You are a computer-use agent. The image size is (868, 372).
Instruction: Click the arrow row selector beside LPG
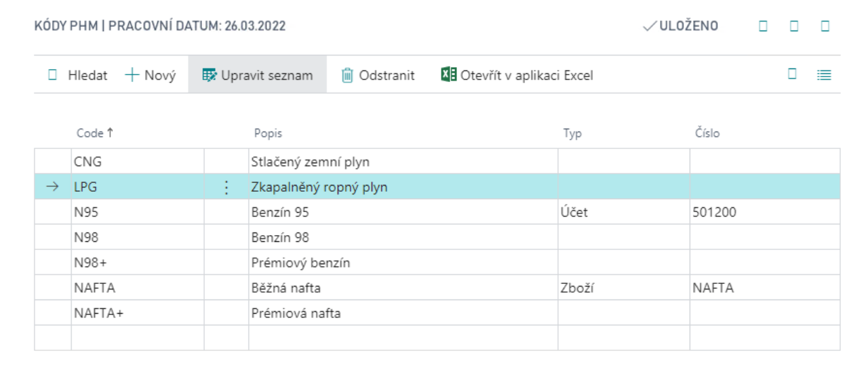(x=52, y=187)
